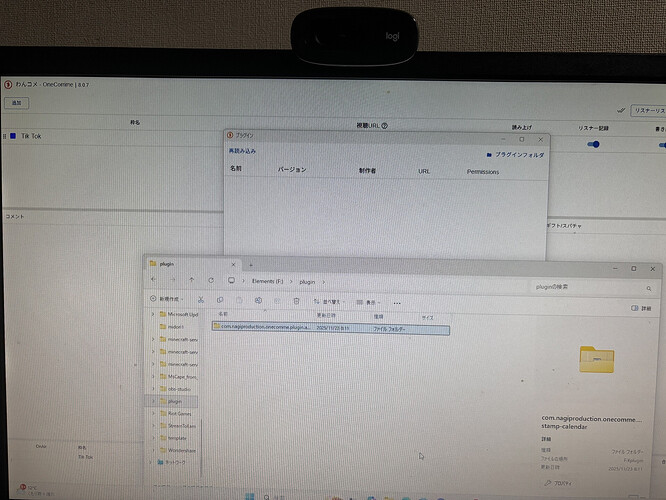Click the 追加 button in OneComme
The image size is (666, 500).
17,103
